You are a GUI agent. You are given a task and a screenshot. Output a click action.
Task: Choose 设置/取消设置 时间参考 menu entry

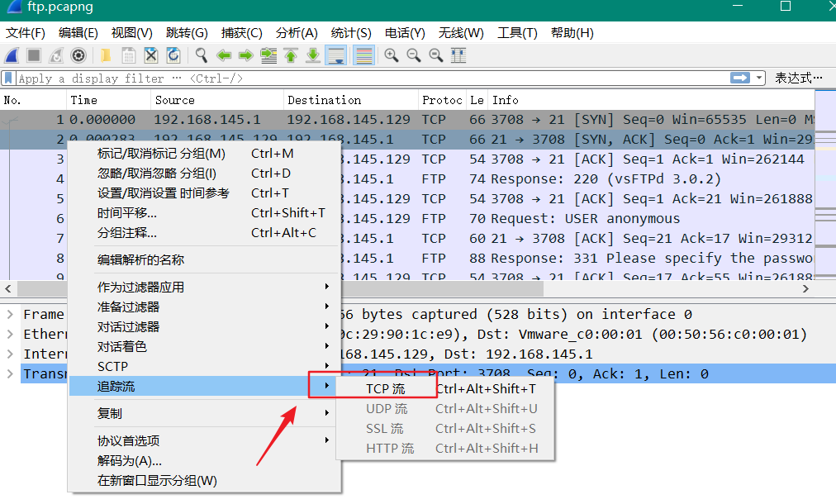[x=204, y=193]
